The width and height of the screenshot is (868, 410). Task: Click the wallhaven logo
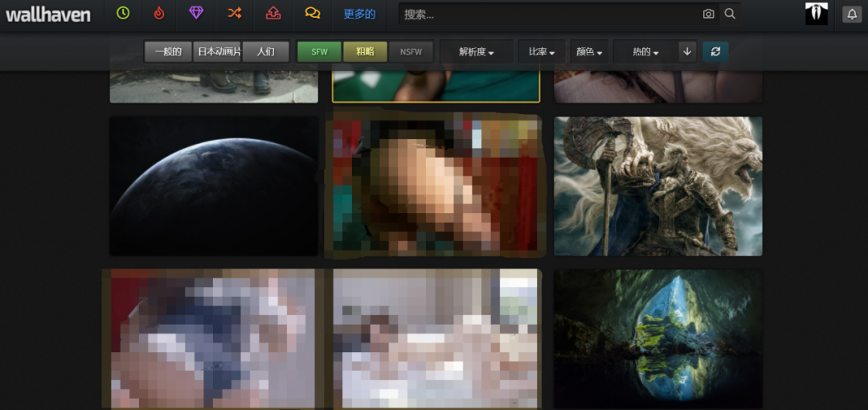(48, 14)
